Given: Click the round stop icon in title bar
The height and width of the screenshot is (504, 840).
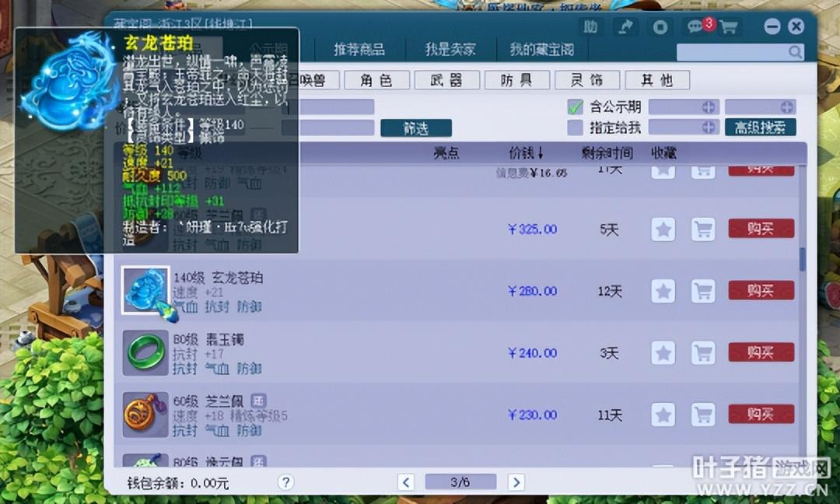Looking at the screenshot, I should 660,26.
